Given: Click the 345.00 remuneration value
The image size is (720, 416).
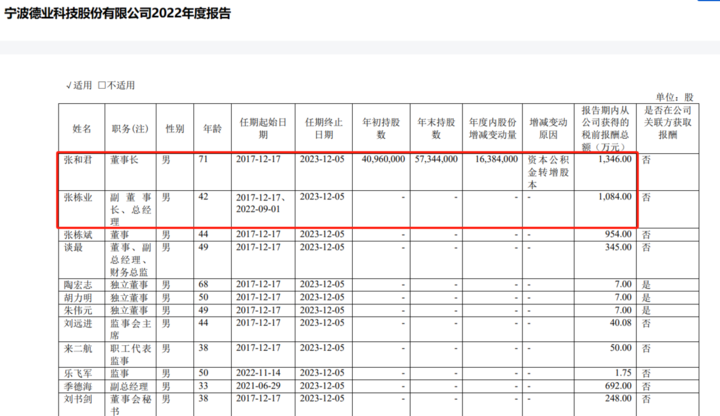Looking at the screenshot, I should tap(618, 247).
